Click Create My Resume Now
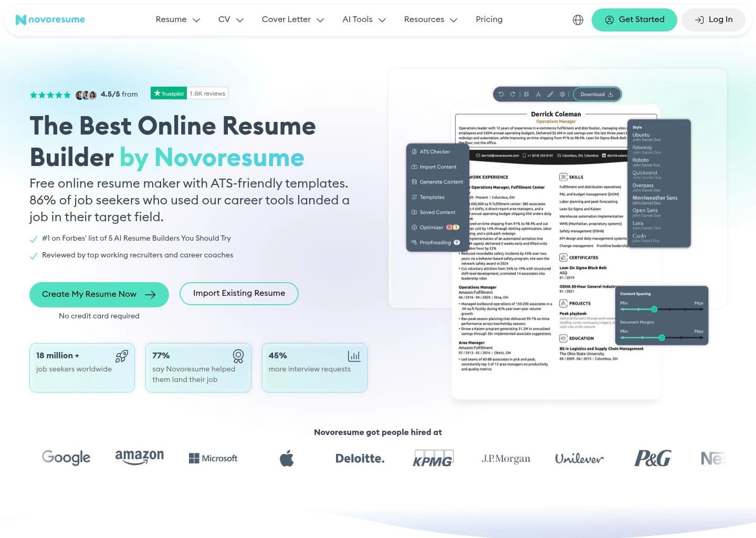This screenshot has height=538, width=756. [x=99, y=295]
